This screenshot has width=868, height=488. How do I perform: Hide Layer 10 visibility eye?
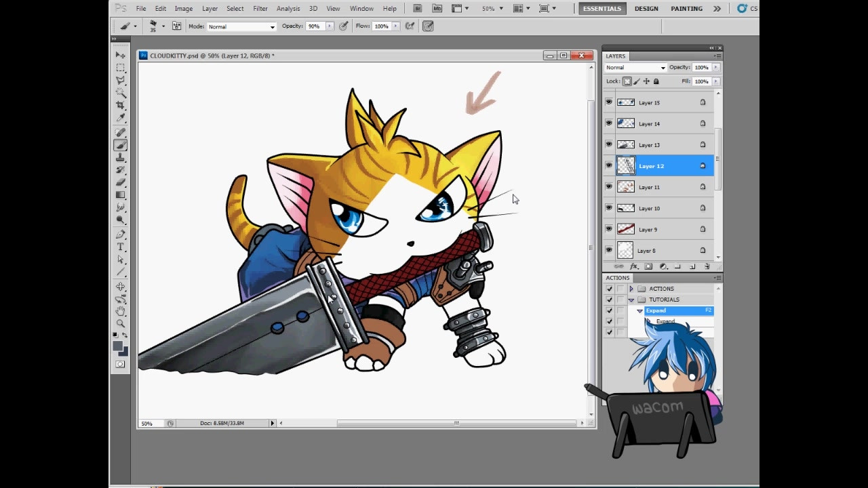point(609,208)
